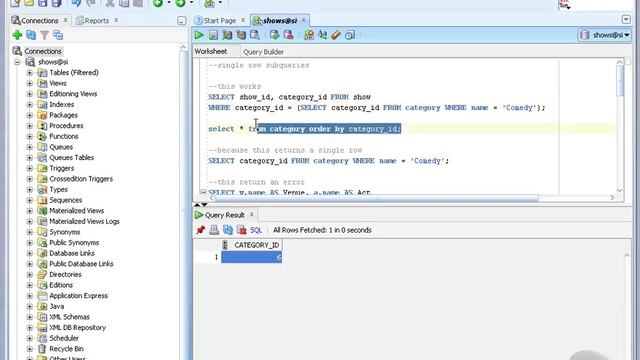Click the greyed printer icon in Query Result
This screenshot has height=360, width=640.
[214, 230]
